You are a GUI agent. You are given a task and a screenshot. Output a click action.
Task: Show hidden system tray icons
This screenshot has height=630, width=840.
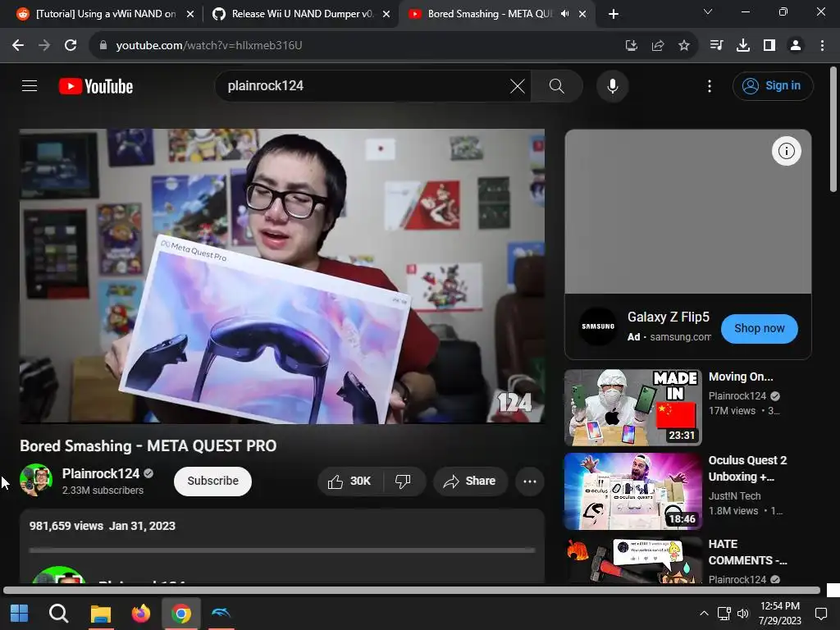coord(704,614)
